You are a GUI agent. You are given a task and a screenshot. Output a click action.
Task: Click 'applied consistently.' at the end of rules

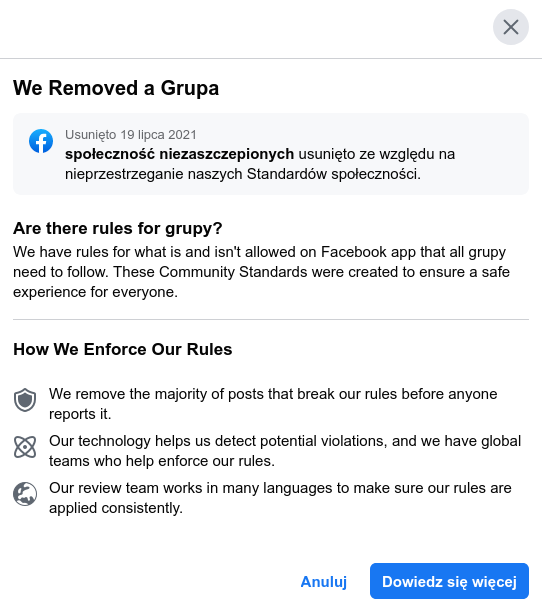coord(116,508)
